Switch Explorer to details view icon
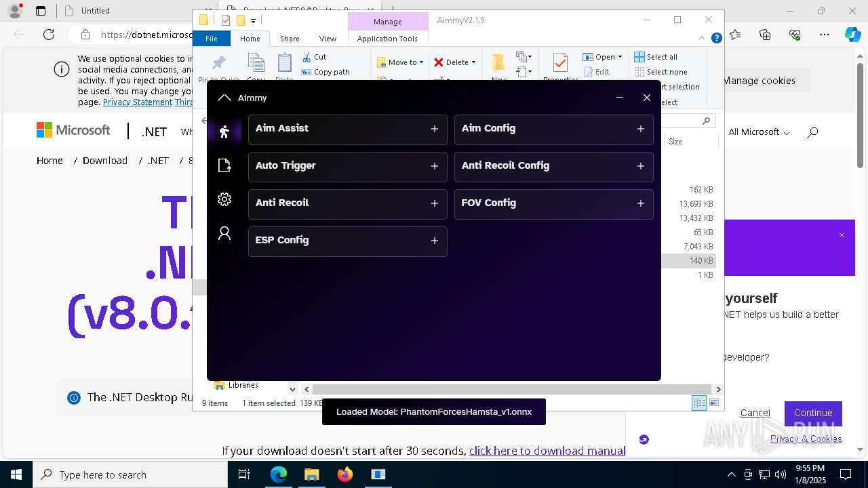The image size is (868, 488). pyautogui.click(x=699, y=403)
